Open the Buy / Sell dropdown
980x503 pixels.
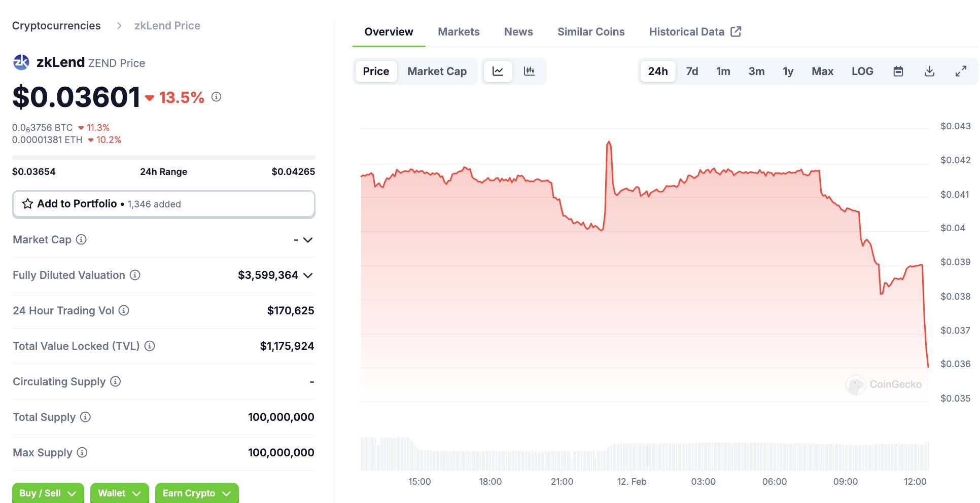pos(48,493)
